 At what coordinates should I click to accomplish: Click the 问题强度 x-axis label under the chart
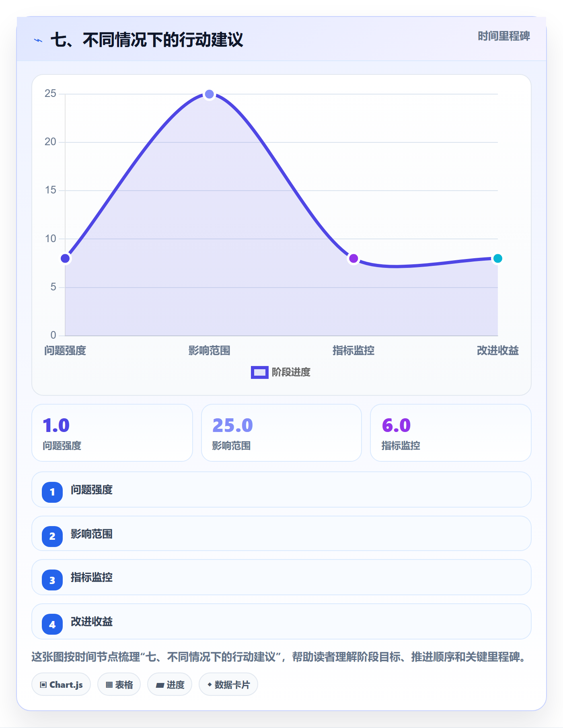coord(65,351)
